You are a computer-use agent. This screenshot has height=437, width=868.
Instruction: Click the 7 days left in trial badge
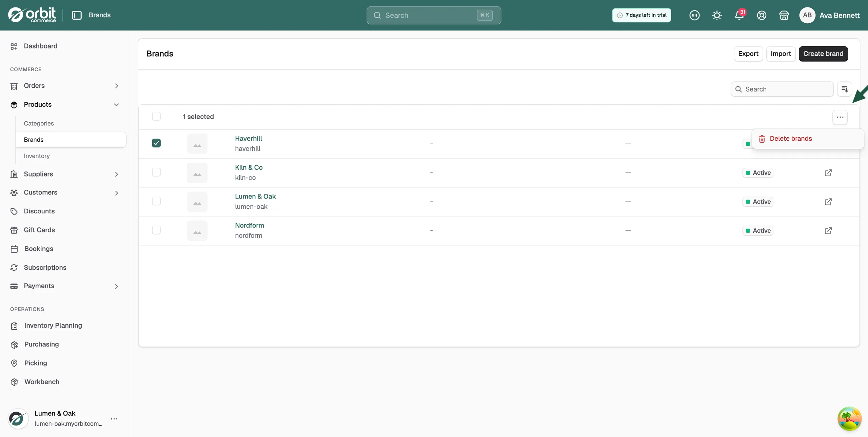(x=642, y=15)
